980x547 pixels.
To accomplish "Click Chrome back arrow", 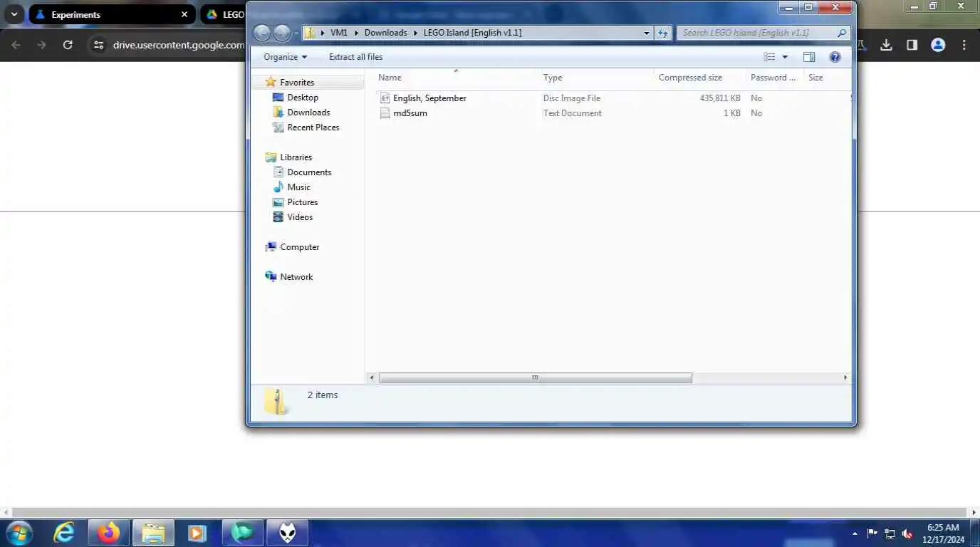I will (16, 45).
